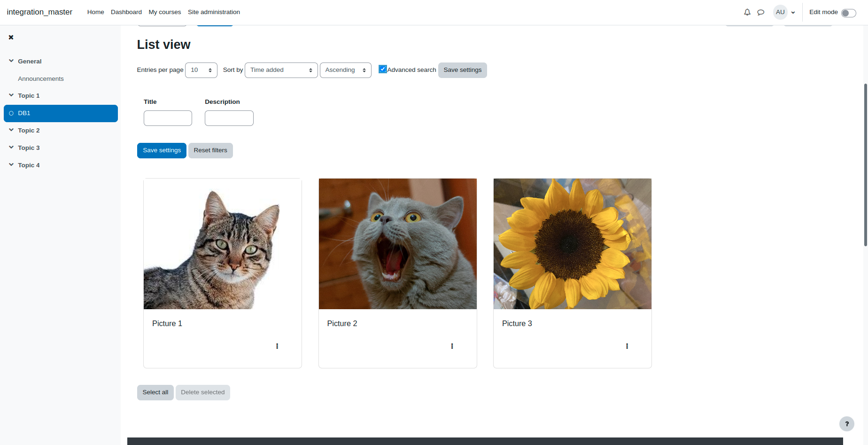This screenshot has height=445, width=868.
Task: Collapse Topic 2 section chevron
Action: (x=11, y=130)
